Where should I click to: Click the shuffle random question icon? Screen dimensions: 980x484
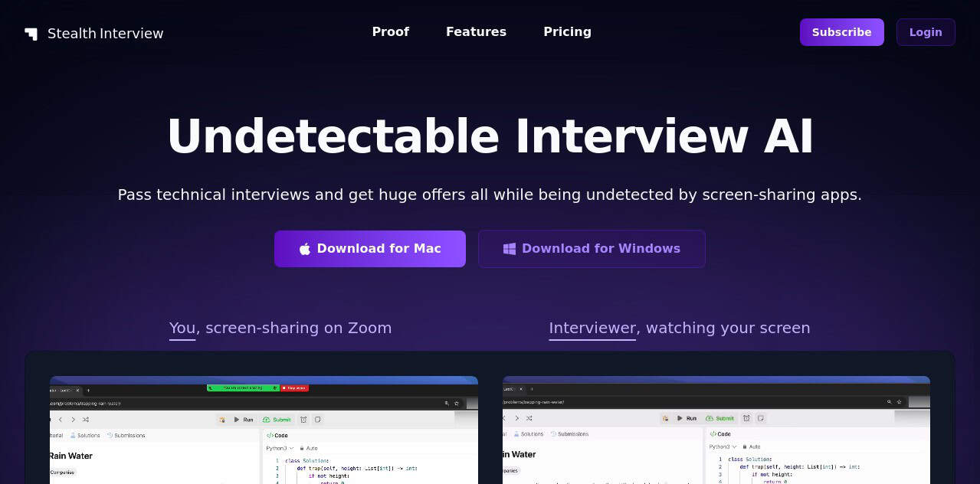(86, 419)
